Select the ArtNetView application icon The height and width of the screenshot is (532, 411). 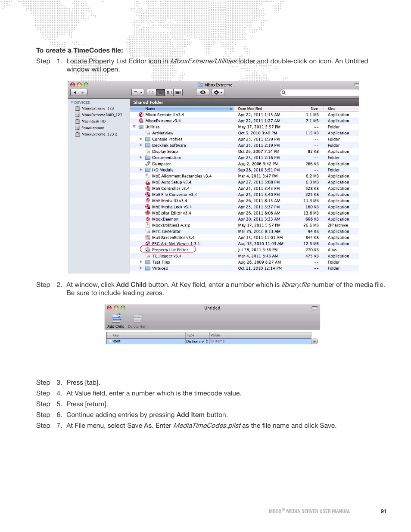tap(148, 133)
